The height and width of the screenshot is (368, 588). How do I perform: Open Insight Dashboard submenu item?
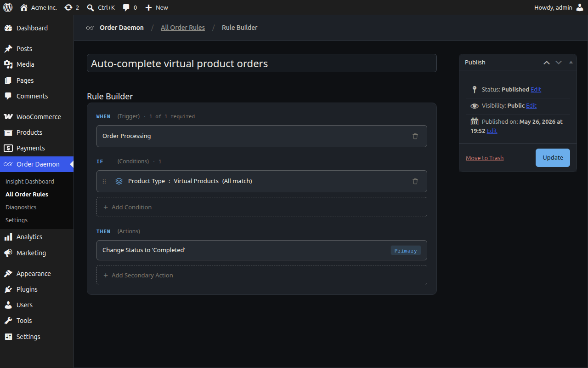[x=30, y=182]
